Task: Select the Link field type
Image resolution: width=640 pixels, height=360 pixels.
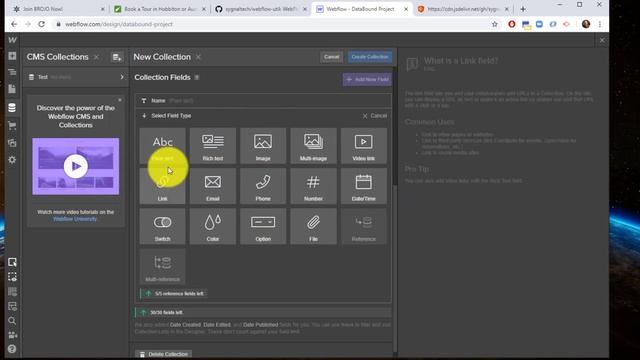Action: coord(162,186)
